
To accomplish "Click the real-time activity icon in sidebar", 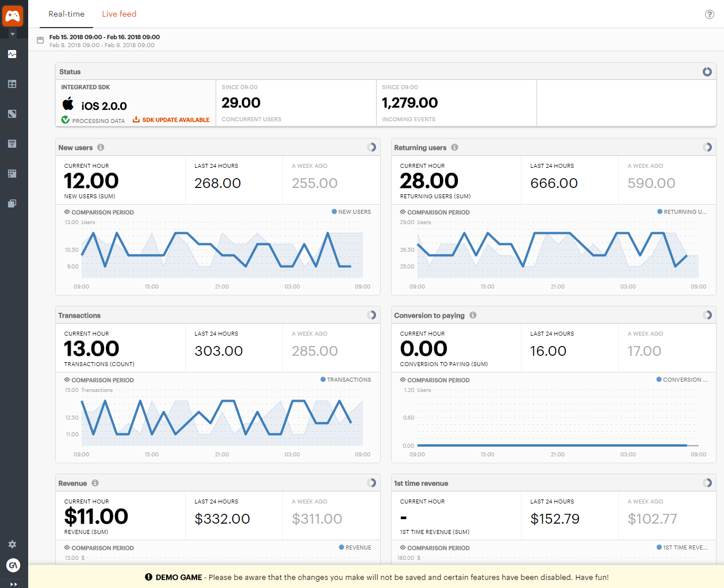I will (x=12, y=54).
